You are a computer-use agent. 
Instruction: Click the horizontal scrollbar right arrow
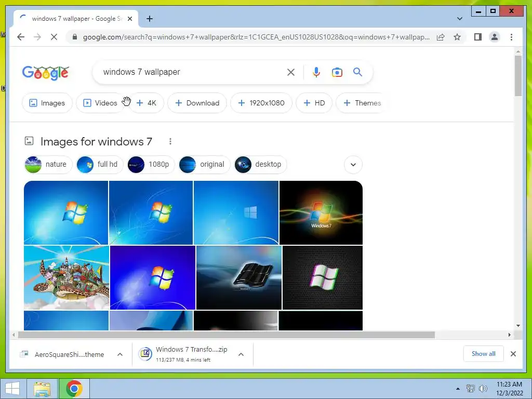[509, 335]
